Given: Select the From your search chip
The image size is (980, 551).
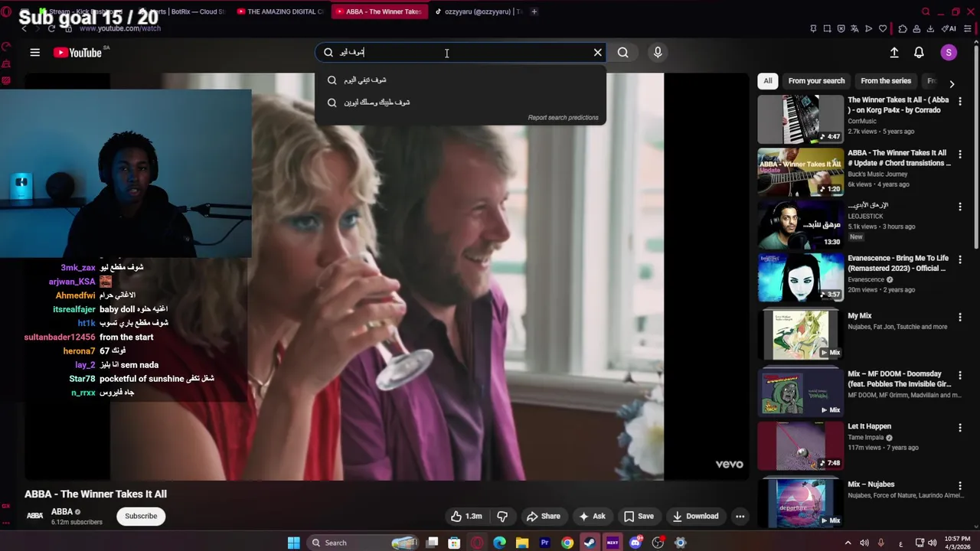Looking at the screenshot, I should (816, 80).
